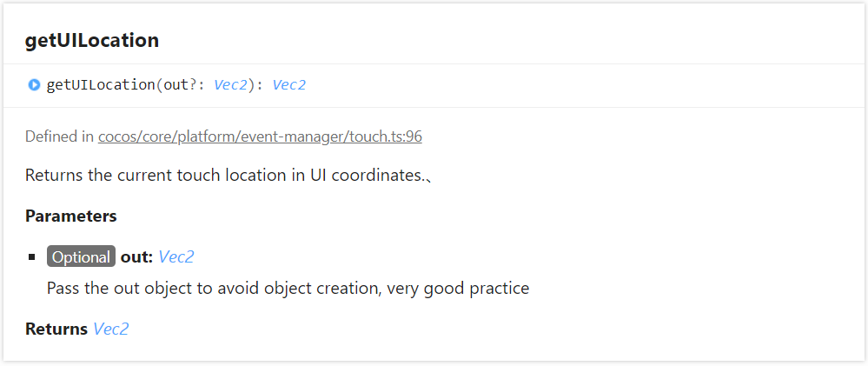Click the bold 'out:' parameter name
Viewport: 868px width, 366px height.
tap(137, 257)
